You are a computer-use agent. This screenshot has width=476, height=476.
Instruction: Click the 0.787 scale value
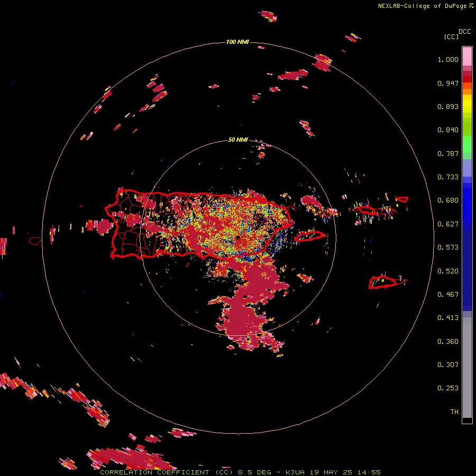pyautogui.click(x=448, y=153)
